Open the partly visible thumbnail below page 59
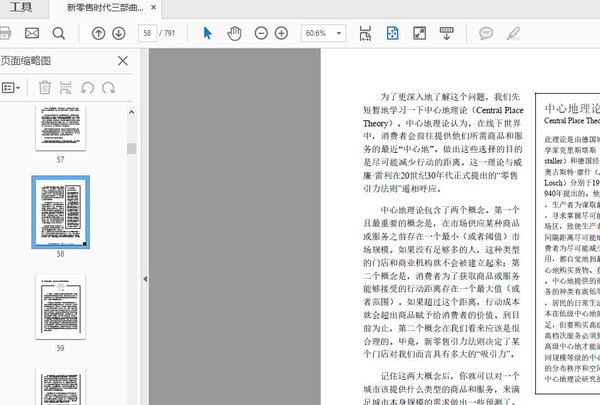The width and height of the screenshot is (600, 405). coord(60,387)
